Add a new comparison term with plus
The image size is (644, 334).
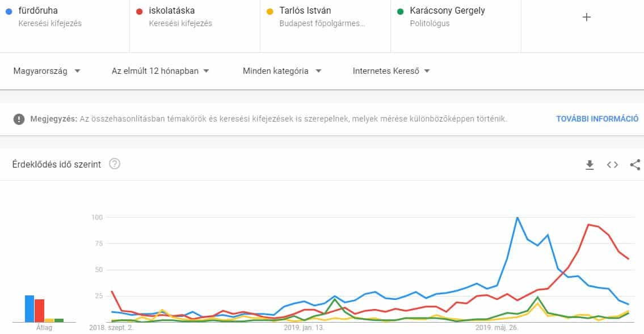(x=587, y=17)
